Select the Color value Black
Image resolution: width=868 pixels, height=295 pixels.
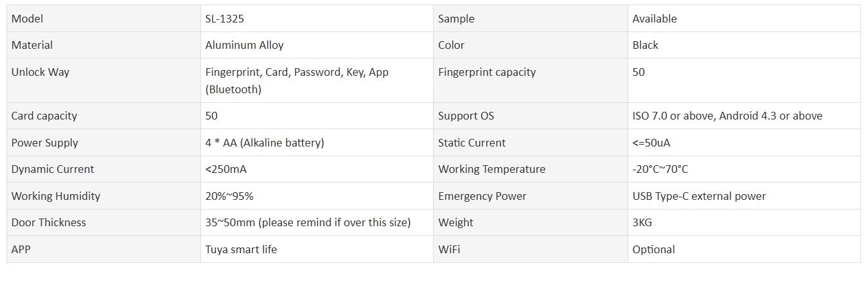[x=645, y=45]
